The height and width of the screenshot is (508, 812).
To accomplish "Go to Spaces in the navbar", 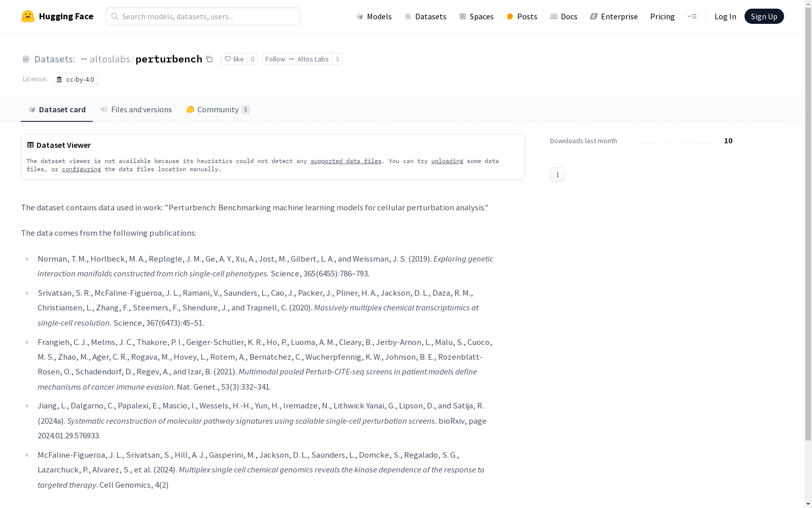I will (x=476, y=16).
